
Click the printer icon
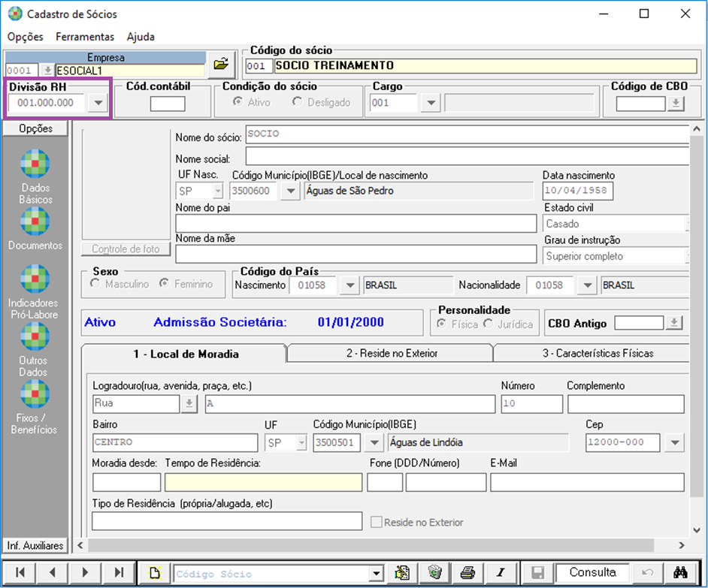coord(467,573)
